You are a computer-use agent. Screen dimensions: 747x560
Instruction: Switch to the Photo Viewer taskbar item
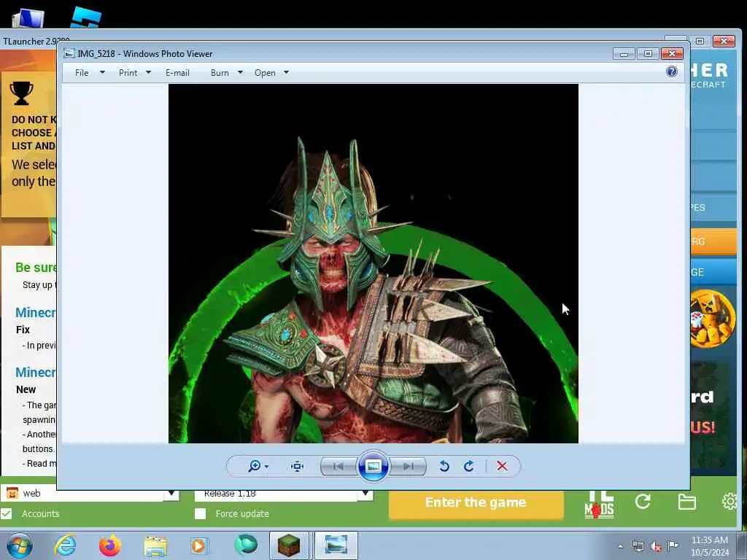click(336, 545)
